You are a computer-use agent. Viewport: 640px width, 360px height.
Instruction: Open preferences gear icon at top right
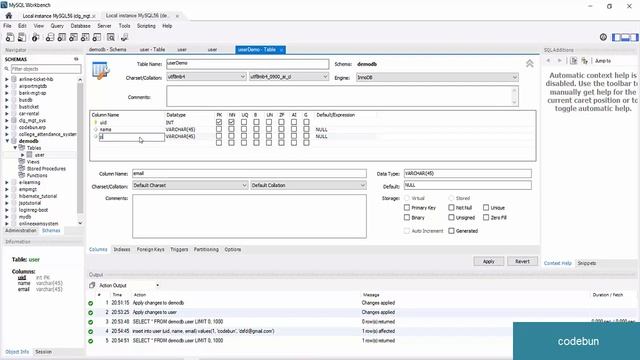click(x=603, y=37)
